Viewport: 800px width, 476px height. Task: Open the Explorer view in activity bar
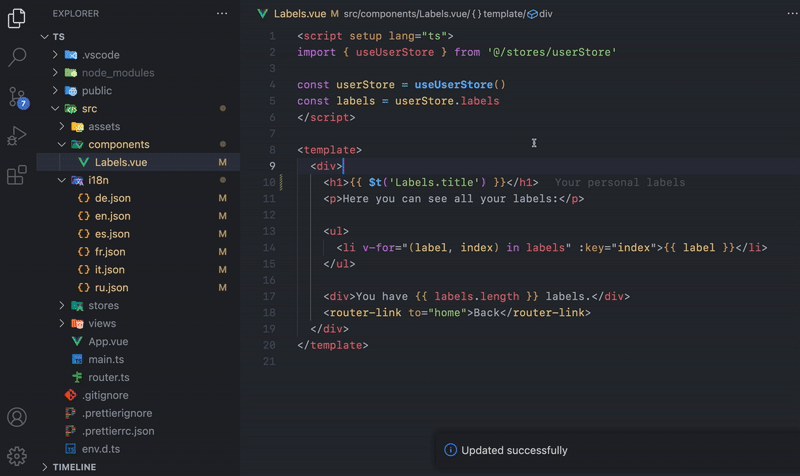[16, 18]
